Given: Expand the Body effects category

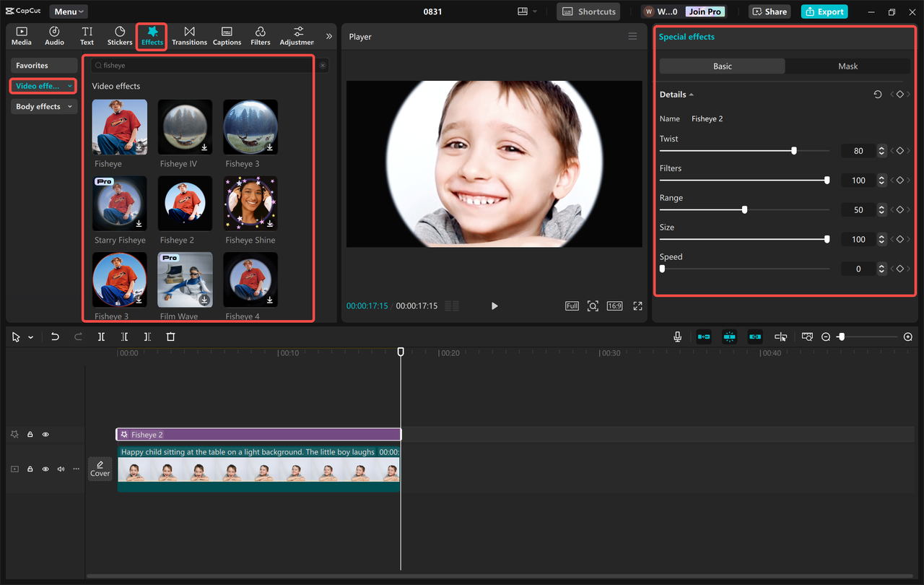Looking at the screenshot, I should 43,106.
